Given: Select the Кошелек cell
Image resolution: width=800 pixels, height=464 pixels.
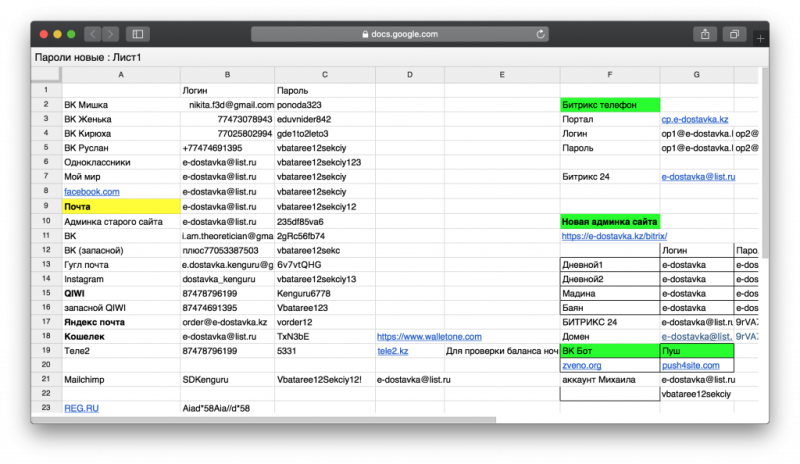Looking at the screenshot, I should coord(121,336).
